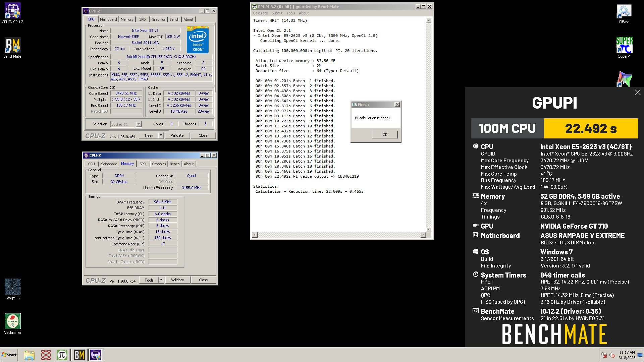Open the Graphics tab in lower CPU-Z
The height and width of the screenshot is (362, 644).
pyautogui.click(x=159, y=164)
